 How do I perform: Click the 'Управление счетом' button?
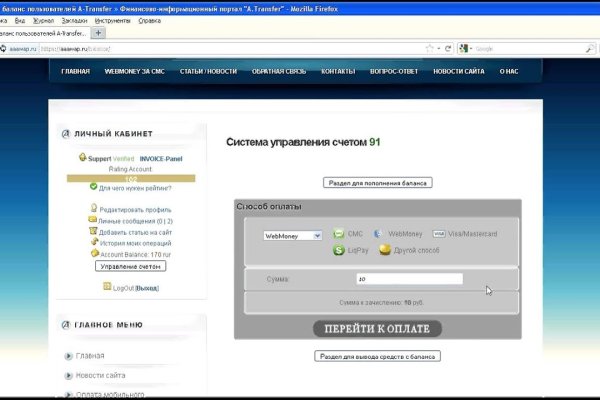(x=130, y=267)
